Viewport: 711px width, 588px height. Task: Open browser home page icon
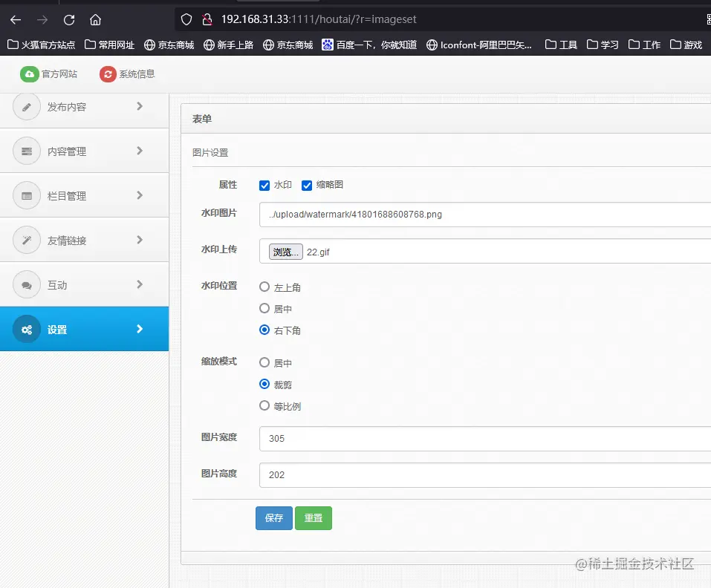click(x=95, y=19)
